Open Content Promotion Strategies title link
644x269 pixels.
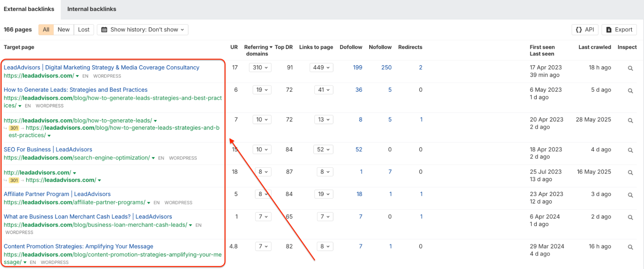78,246
